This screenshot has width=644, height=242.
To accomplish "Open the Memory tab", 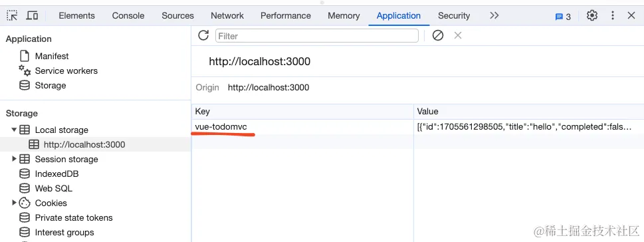I will click(x=344, y=15).
